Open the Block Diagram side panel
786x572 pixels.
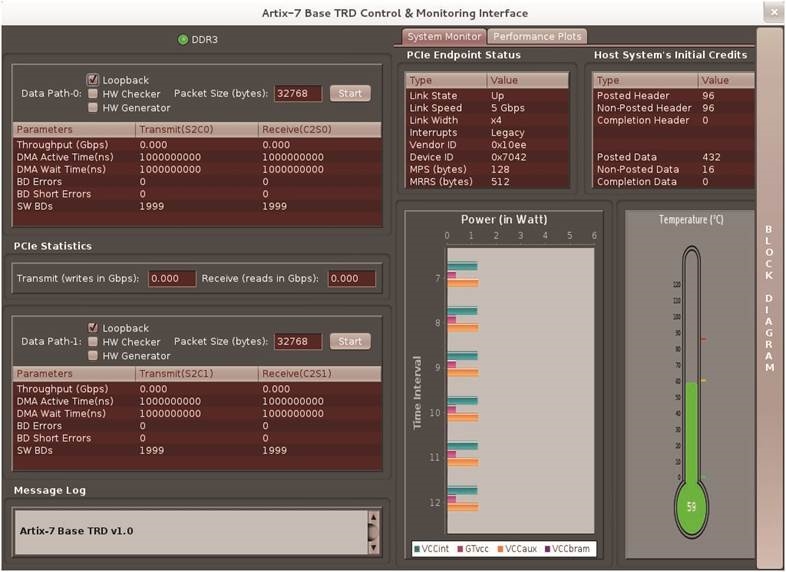click(x=769, y=298)
